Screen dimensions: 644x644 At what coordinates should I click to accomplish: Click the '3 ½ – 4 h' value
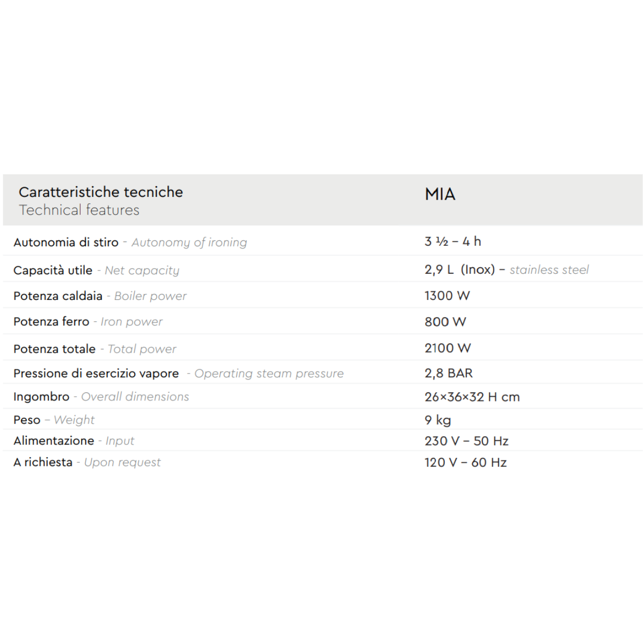coord(452,241)
